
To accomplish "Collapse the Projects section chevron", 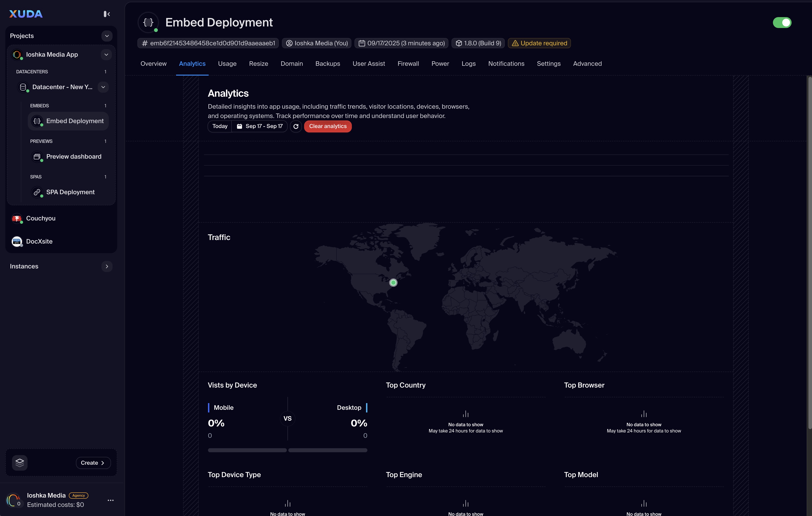I will (107, 36).
